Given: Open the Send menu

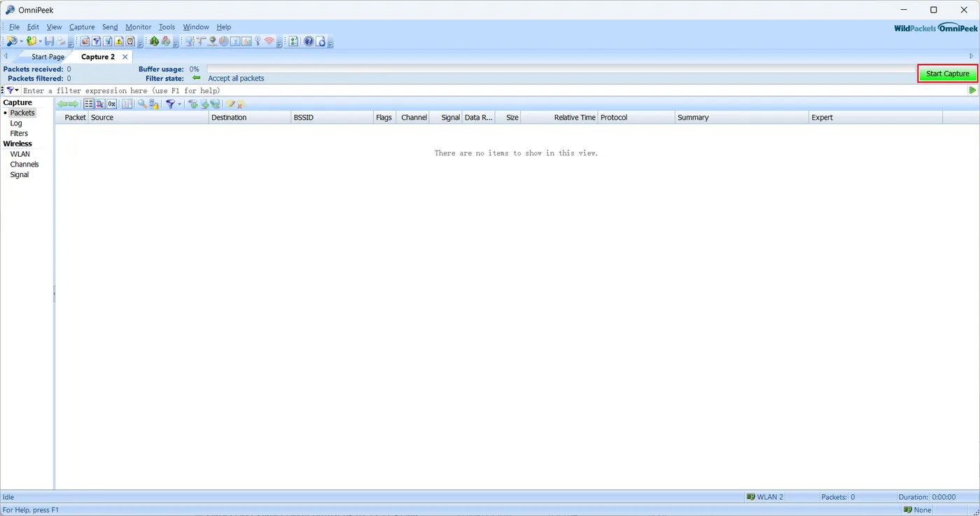Looking at the screenshot, I should tap(110, 27).
